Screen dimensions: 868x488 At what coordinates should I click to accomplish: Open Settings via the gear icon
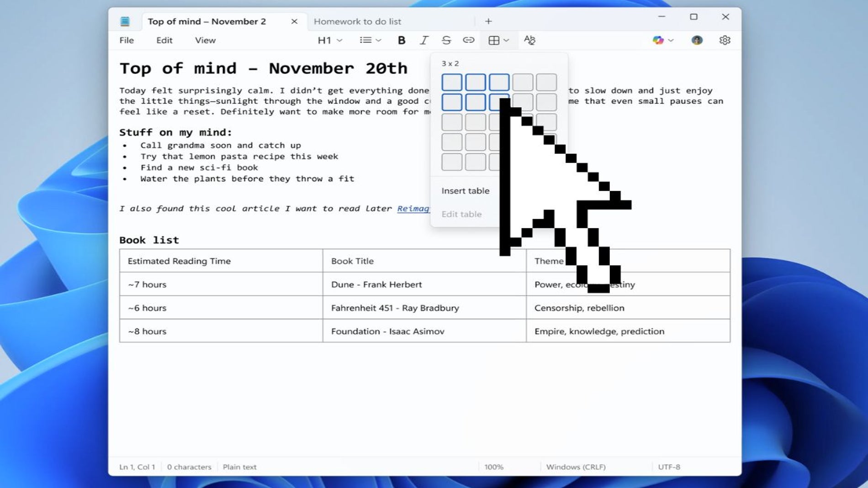(725, 40)
